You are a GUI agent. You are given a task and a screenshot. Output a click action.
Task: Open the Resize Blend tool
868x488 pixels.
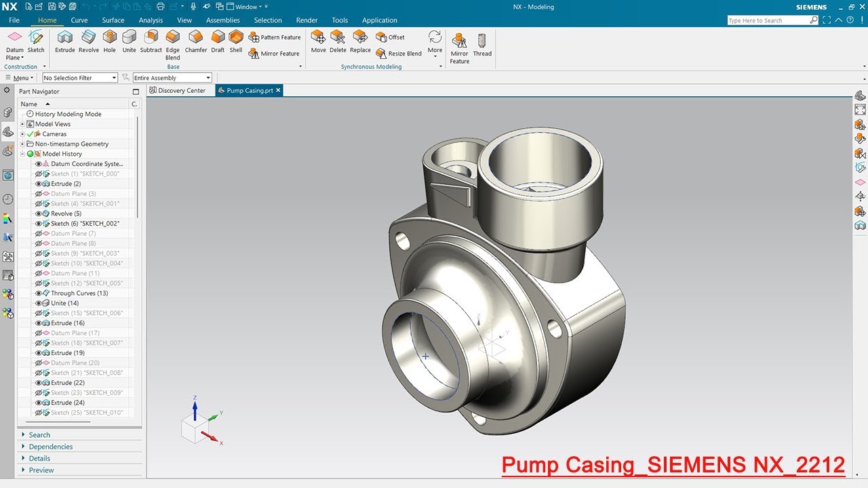click(399, 54)
